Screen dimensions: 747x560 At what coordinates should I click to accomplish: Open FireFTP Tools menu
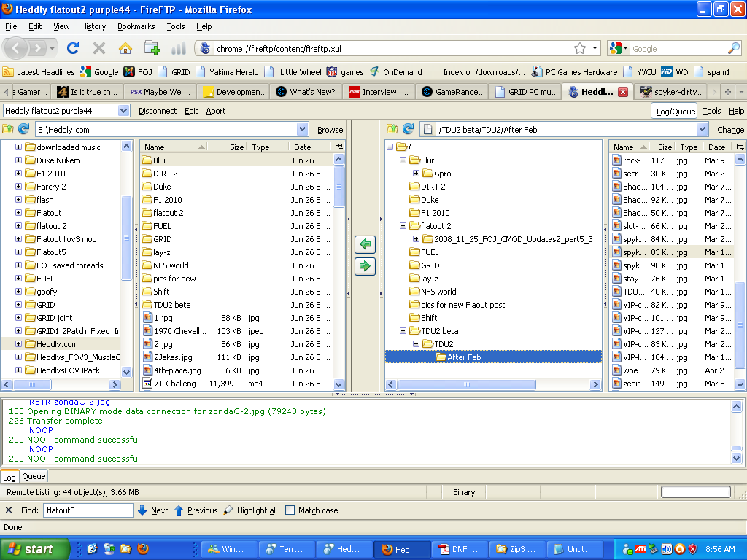[x=712, y=111]
